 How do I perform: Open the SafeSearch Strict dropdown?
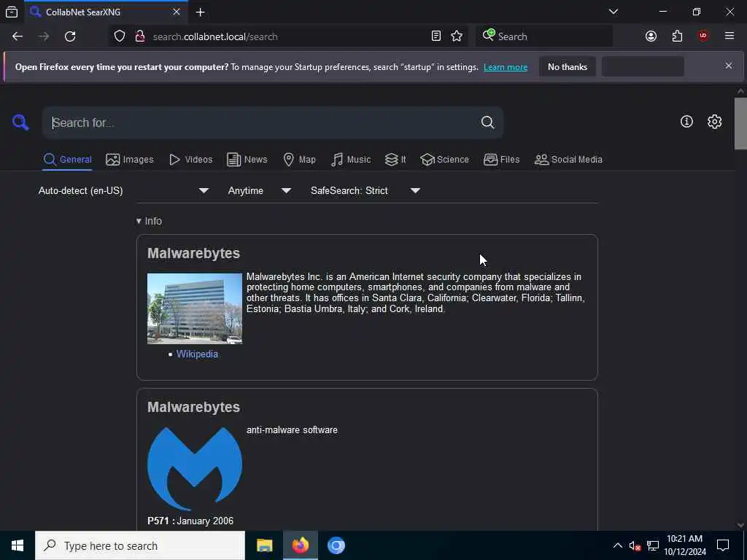pyautogui.click(x=365, y=190)
